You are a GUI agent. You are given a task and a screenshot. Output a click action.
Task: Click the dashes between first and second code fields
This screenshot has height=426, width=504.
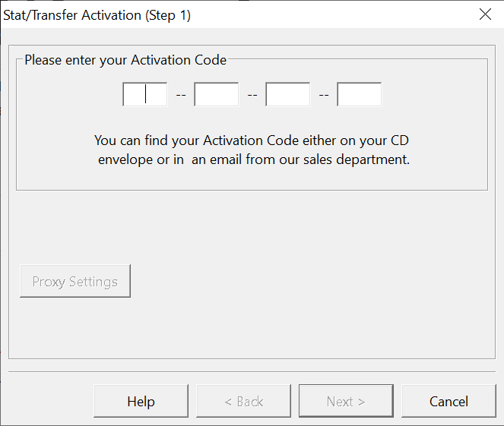tap(181, 95)
